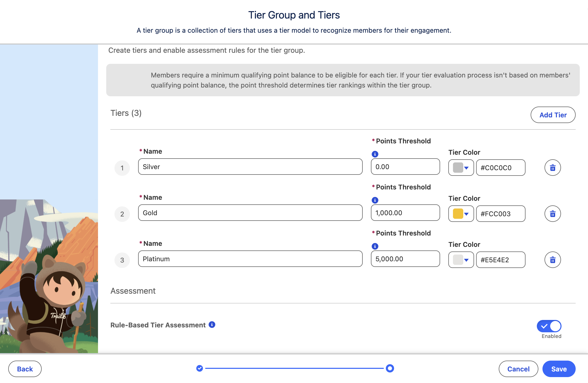Delete the Platinum tier with trash icon
Viewport: 588px width, 383px height.
click(x=553, y=260)
